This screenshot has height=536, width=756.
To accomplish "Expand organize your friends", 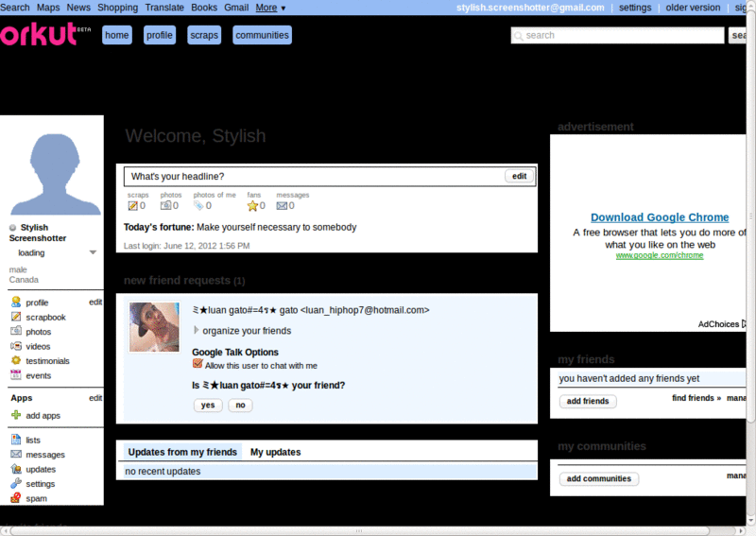I will [x=197, y=330].
